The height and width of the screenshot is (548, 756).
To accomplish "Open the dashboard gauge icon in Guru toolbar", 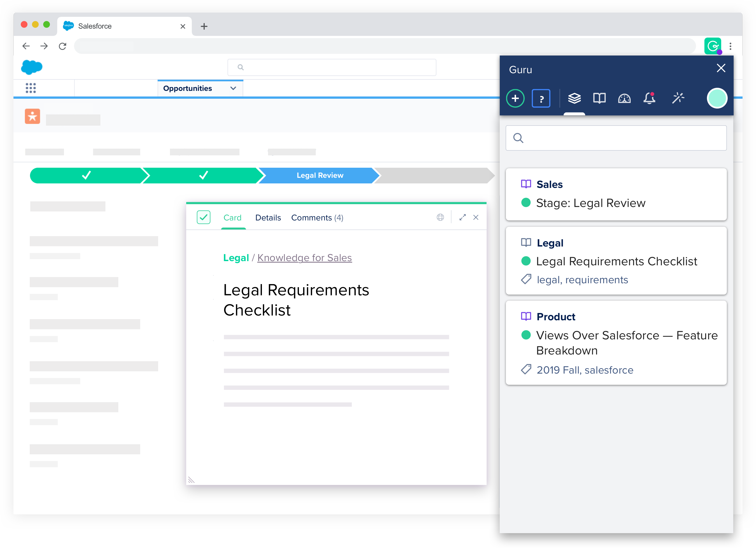I will click(624, 98).
